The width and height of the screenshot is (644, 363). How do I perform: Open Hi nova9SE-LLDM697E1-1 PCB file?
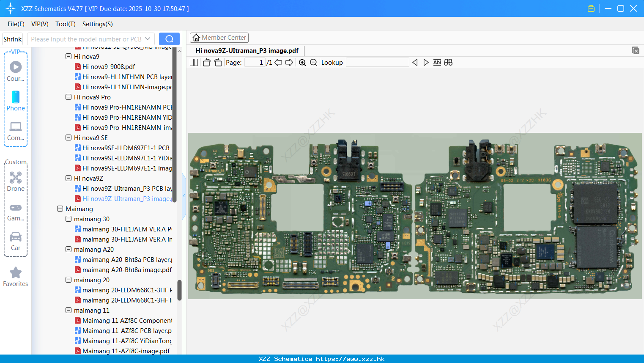(122, 148)
